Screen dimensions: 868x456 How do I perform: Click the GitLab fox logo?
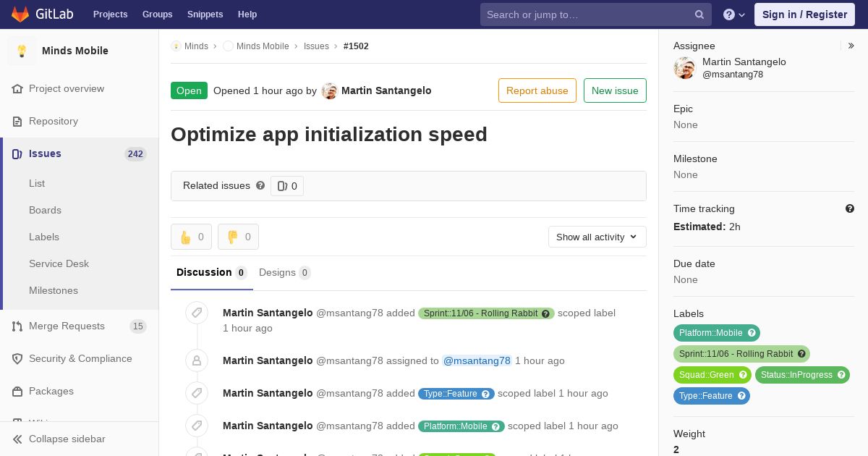tap(20, 14)
